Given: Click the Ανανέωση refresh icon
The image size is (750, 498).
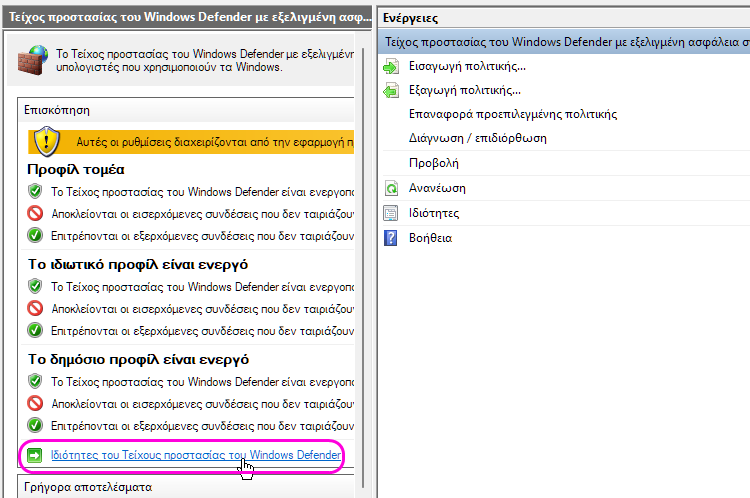Looking at the screenshot, I should coord(391,188).
